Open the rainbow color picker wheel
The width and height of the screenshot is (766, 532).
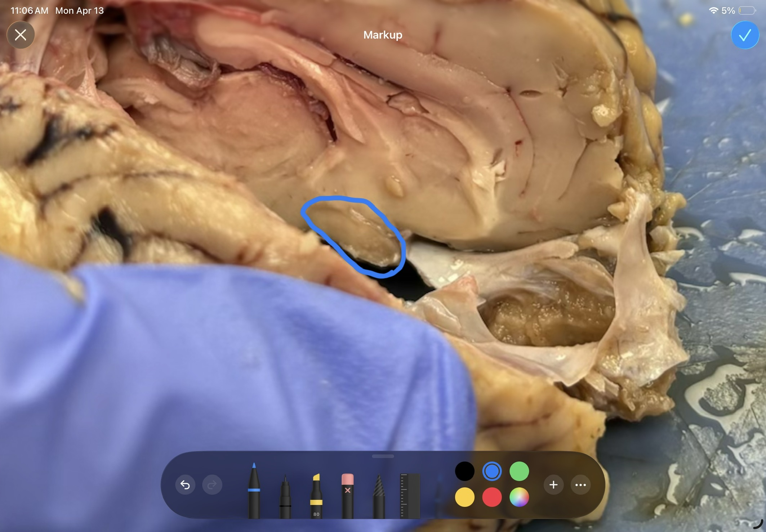click(x=519, y=497)
